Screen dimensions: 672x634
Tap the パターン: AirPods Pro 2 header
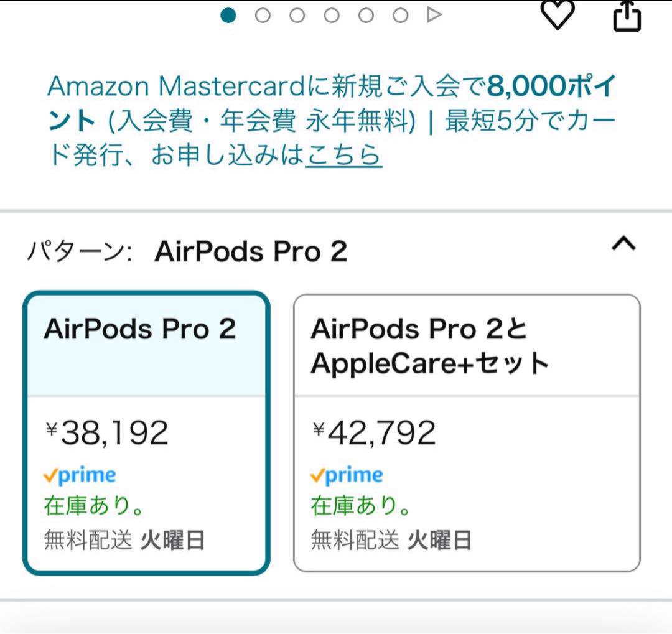pos(187,251)
